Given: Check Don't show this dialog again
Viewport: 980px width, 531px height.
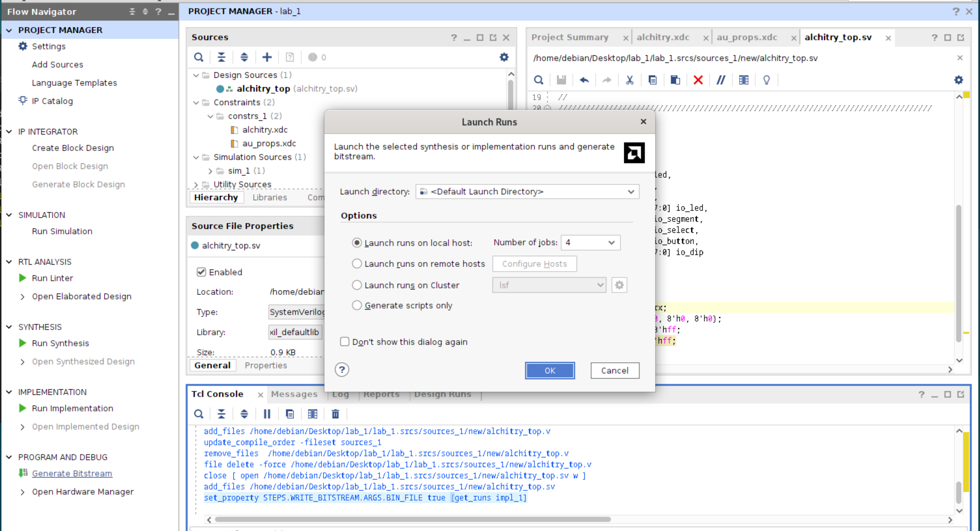Looking at the screenshot, I should [x=345, y=342].
